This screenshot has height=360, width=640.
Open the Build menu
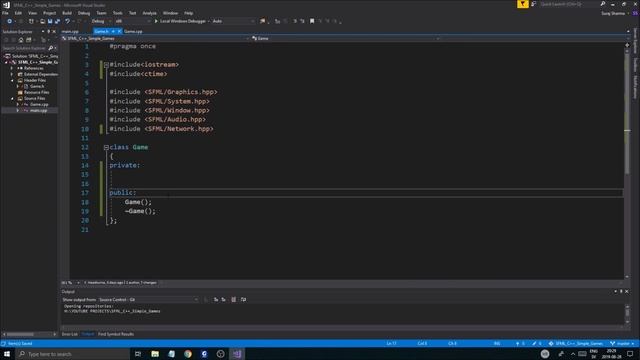click(67, 13)
